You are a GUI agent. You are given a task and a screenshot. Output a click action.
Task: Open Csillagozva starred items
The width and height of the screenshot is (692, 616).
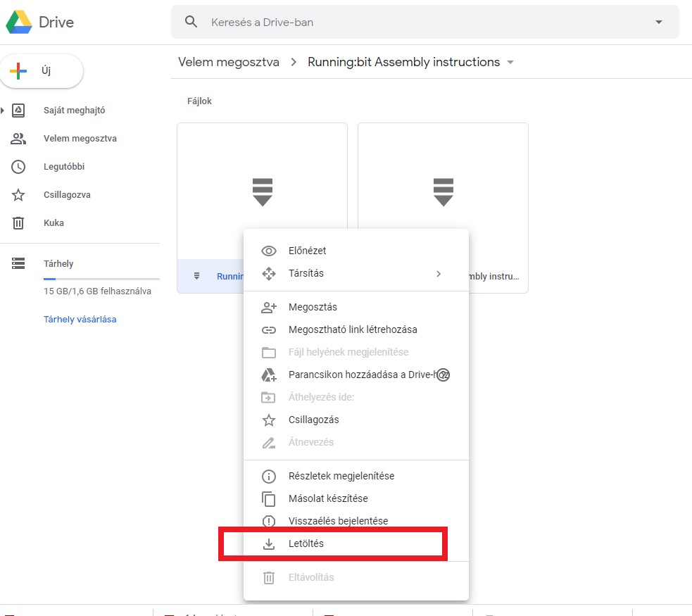[x=67, y=195]
